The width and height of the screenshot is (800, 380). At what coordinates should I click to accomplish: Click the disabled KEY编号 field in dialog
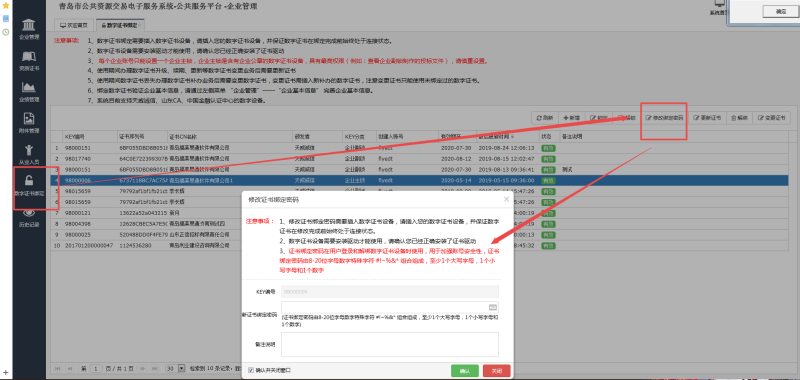[x=390, y=292]
